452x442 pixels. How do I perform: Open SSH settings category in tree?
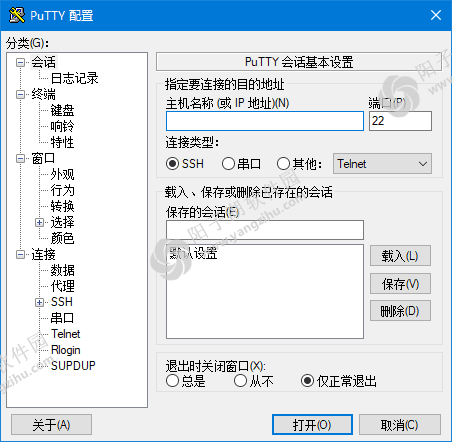click(62, 302)
